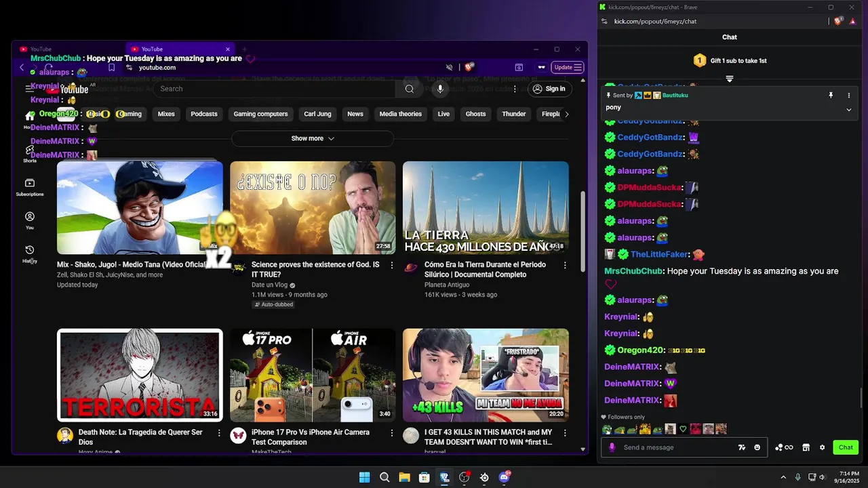Select the Podcasts filter chip
Screen dimensions: 868x488
(204, 114)
